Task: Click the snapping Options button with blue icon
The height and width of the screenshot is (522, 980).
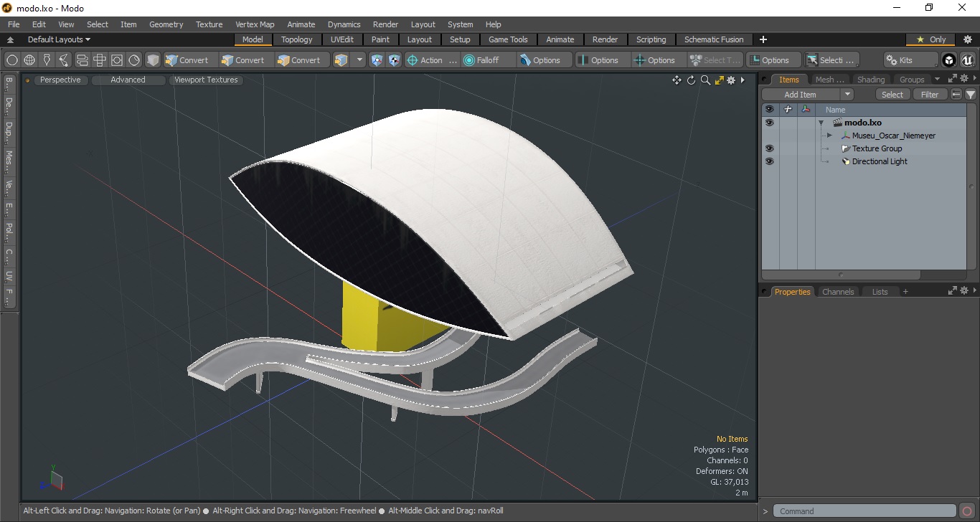Action: (x=545, y=60)
